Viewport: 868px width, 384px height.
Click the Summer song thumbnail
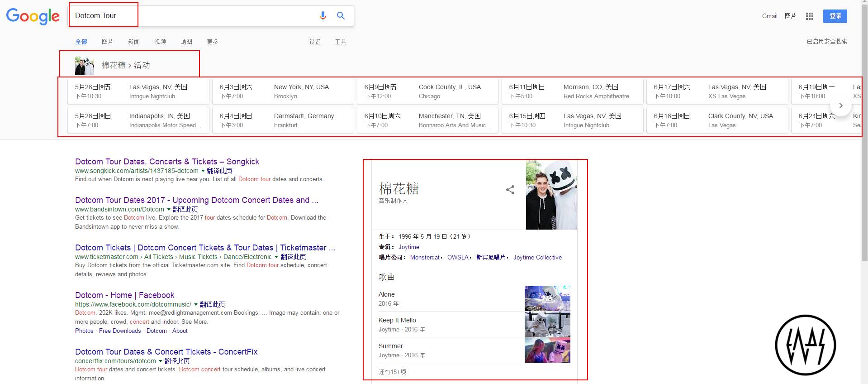coord(547,350)
